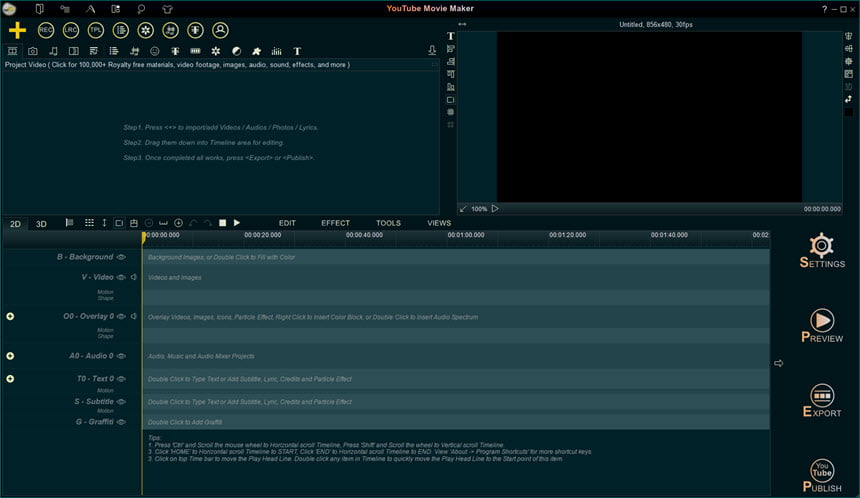Mute the V - Video track speaker
860x498 pixels.
pos(133,277)
